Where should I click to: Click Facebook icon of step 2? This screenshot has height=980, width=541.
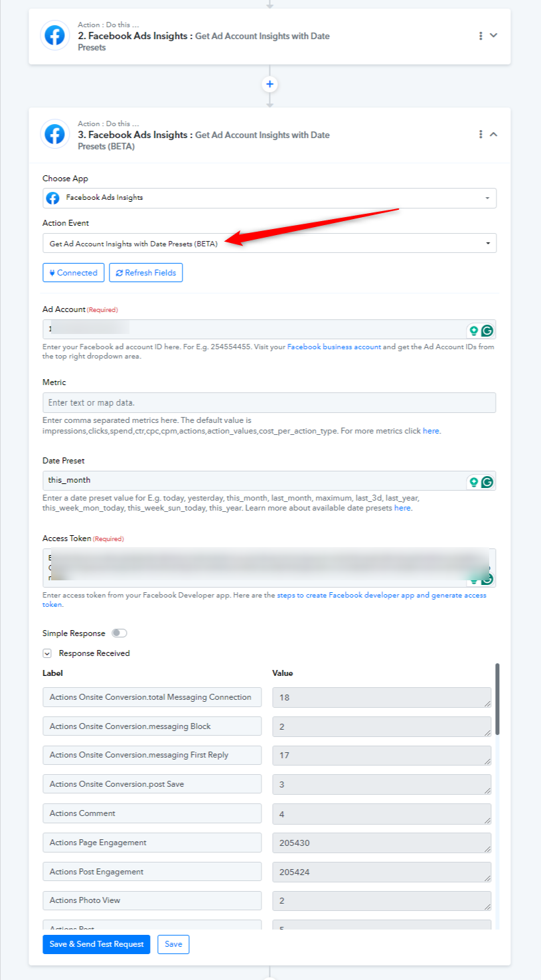(54, 36)
